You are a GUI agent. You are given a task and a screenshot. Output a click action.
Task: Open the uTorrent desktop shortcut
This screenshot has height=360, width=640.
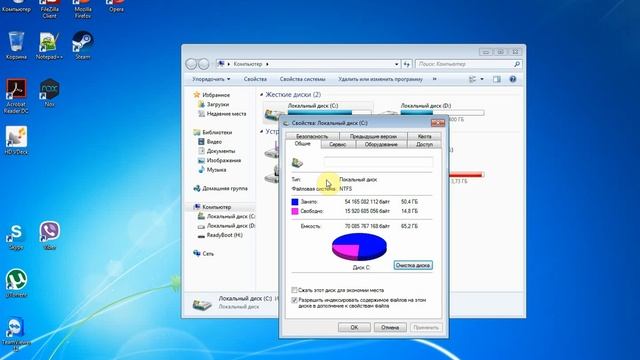pyautogui.click(x=16, y=283)
